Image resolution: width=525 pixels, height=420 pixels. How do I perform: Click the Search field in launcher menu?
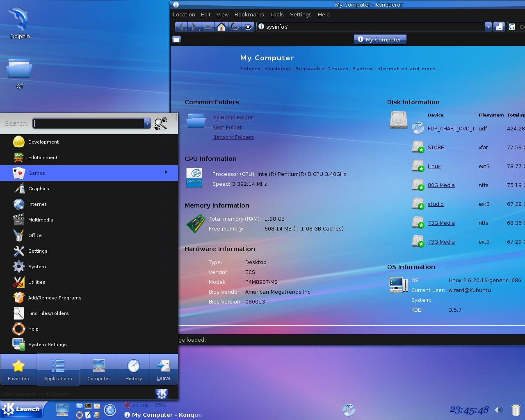(89, 123)
